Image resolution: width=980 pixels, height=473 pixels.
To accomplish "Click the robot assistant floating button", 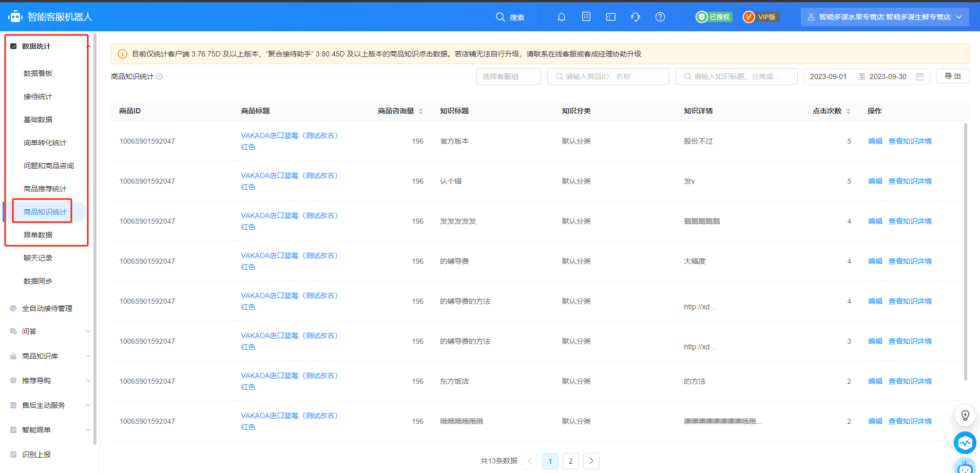I will (965, 467).
